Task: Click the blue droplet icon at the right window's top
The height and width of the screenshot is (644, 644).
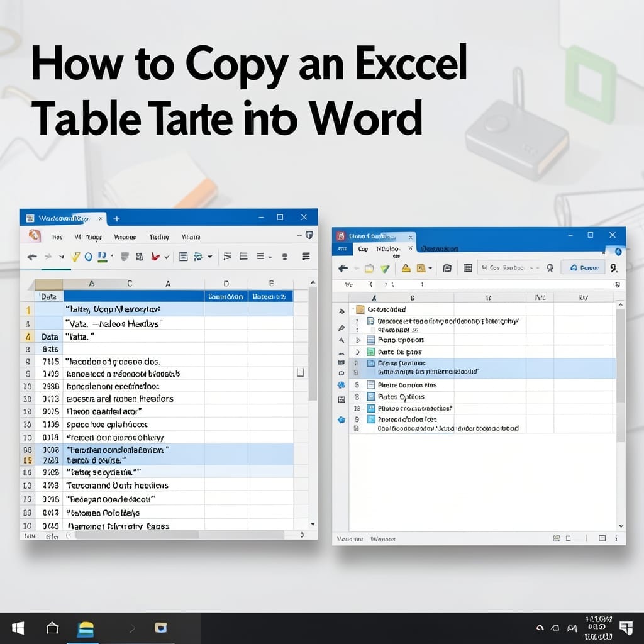Action: (x=618, y=252)
